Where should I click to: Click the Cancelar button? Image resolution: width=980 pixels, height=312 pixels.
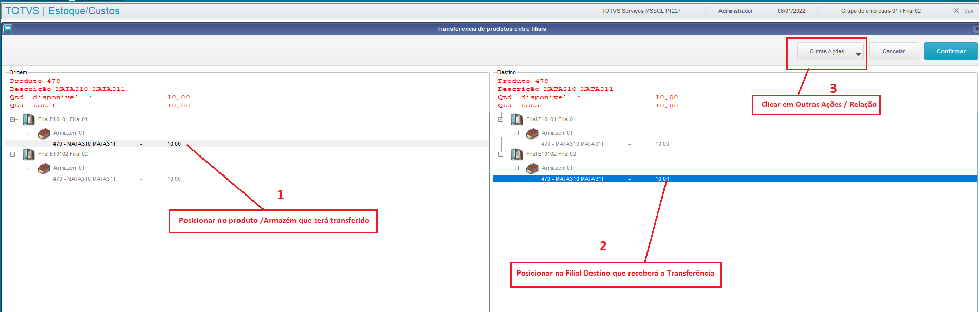(894, 51)
